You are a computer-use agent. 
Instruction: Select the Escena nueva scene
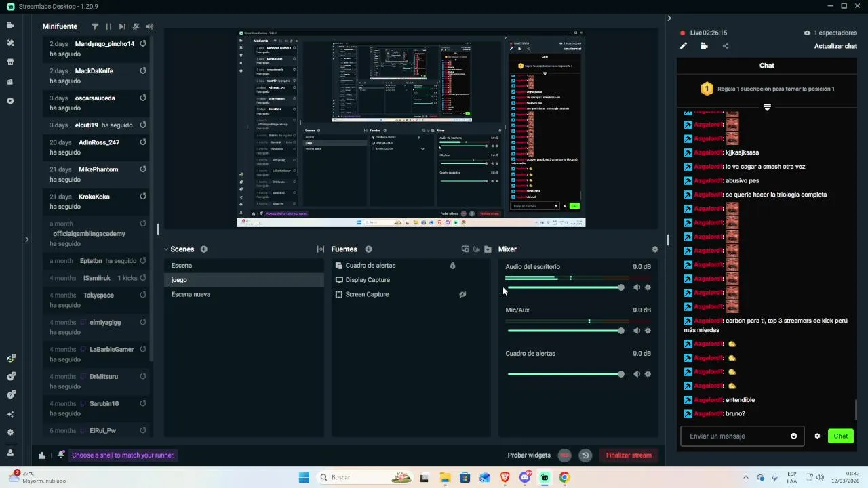244,294
